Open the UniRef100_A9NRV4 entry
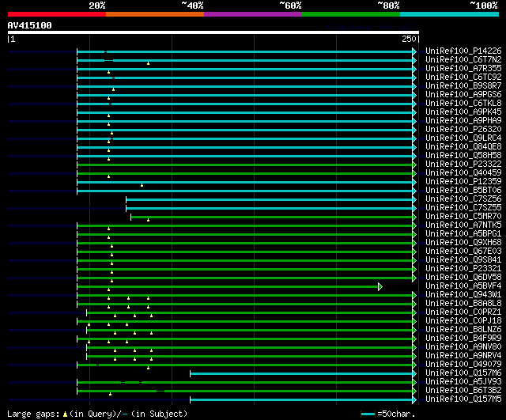The height and width of the screenshot is (420, 506). (x=463, y=356)
